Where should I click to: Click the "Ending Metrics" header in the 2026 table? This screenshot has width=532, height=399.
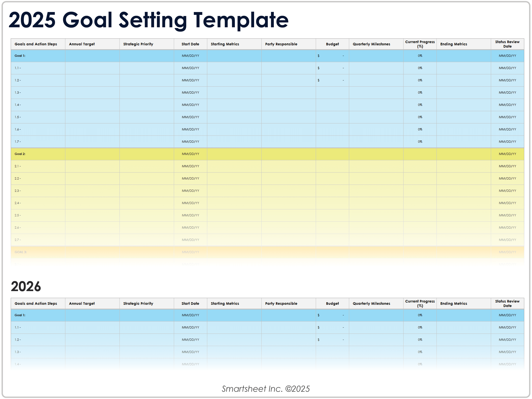[x=454, y=303]
